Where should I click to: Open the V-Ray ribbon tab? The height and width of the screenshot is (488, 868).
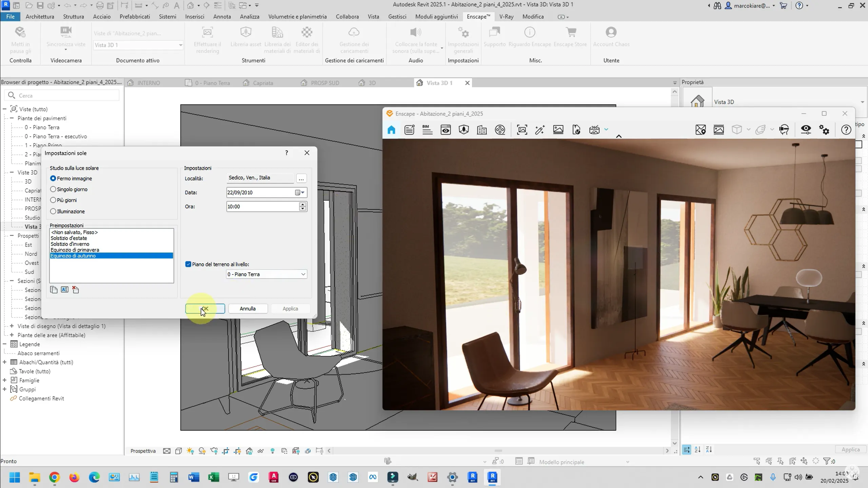(x=506, y=17)
